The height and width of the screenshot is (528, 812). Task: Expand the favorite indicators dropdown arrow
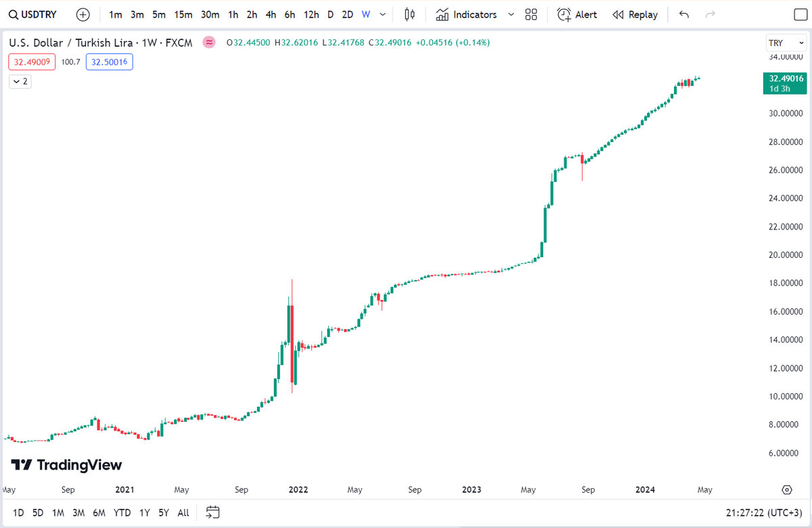point(511,14)
